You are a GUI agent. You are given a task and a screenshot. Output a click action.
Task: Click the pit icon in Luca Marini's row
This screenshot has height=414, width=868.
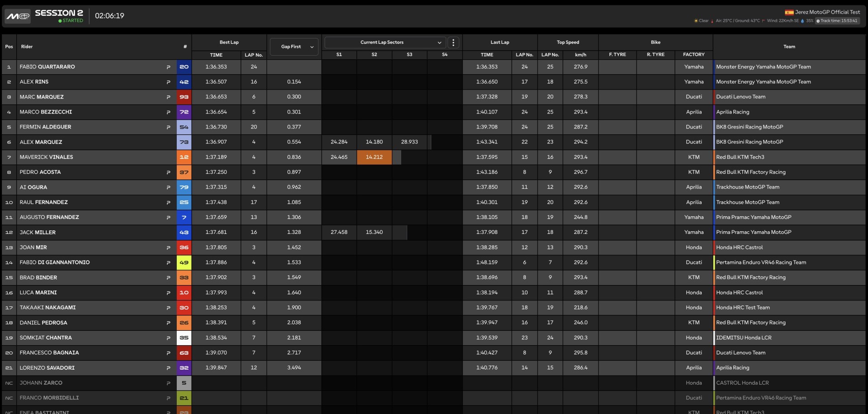[x=168, y=293]
